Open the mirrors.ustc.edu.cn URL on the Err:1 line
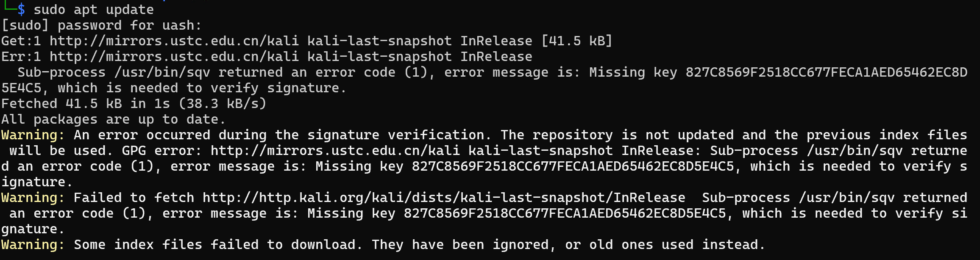This screenshot has width=980, height=260. (x=174, y=57)
